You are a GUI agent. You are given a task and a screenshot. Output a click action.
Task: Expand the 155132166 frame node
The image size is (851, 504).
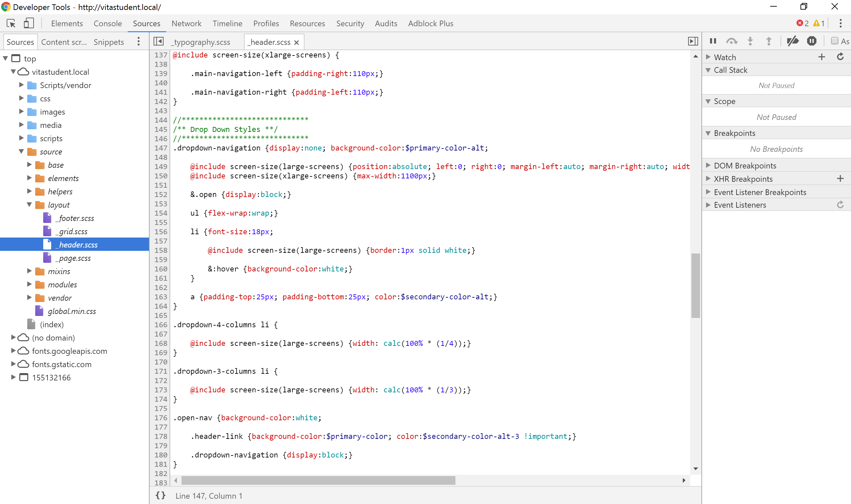pos(13,377)
